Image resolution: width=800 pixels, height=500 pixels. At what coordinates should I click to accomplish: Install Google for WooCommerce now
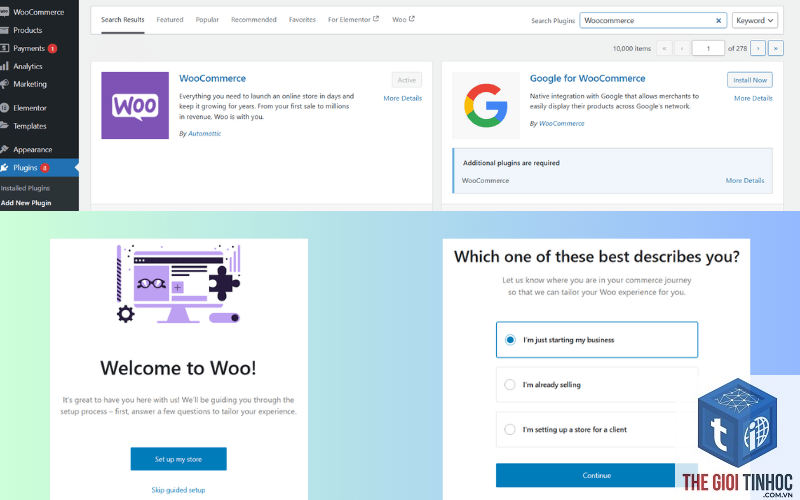(749, 80)
